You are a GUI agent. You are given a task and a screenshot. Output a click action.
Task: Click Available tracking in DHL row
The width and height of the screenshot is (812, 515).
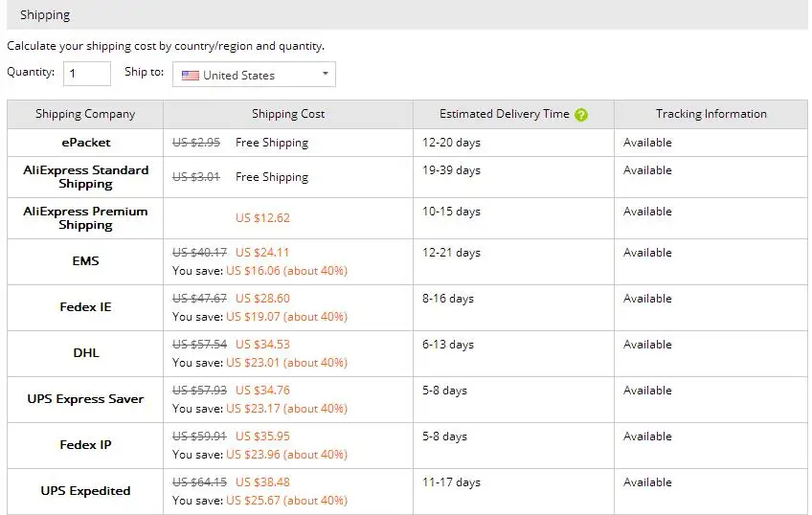pos(647,345)
